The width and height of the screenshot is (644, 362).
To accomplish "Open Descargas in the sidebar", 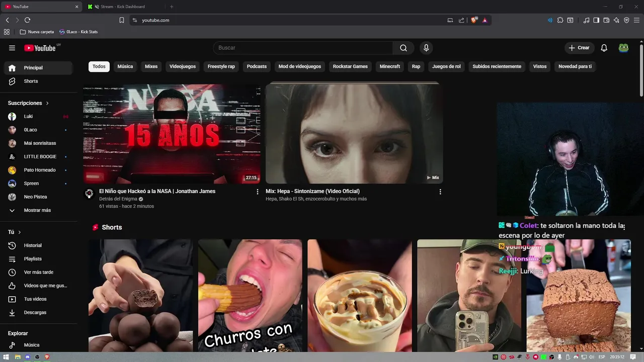I will pyautogui.click(x=38, y=312).
